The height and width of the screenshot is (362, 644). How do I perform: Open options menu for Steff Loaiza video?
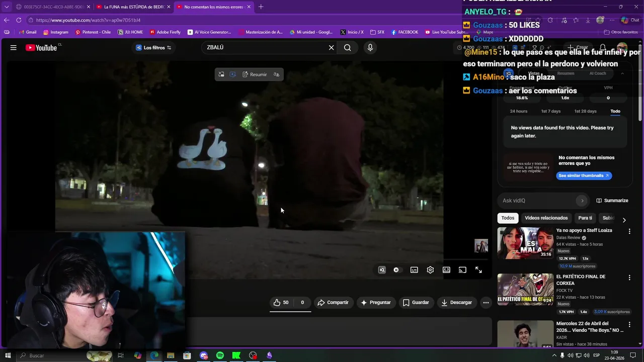pos(629,231)
